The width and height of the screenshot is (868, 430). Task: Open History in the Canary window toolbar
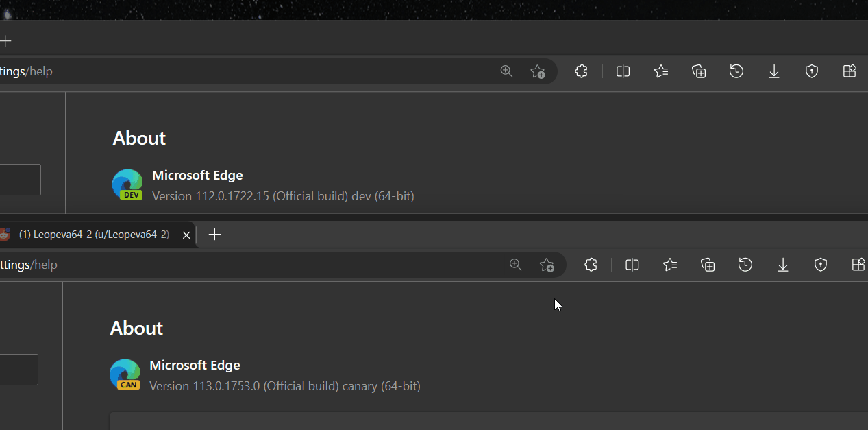click(745, 265)
